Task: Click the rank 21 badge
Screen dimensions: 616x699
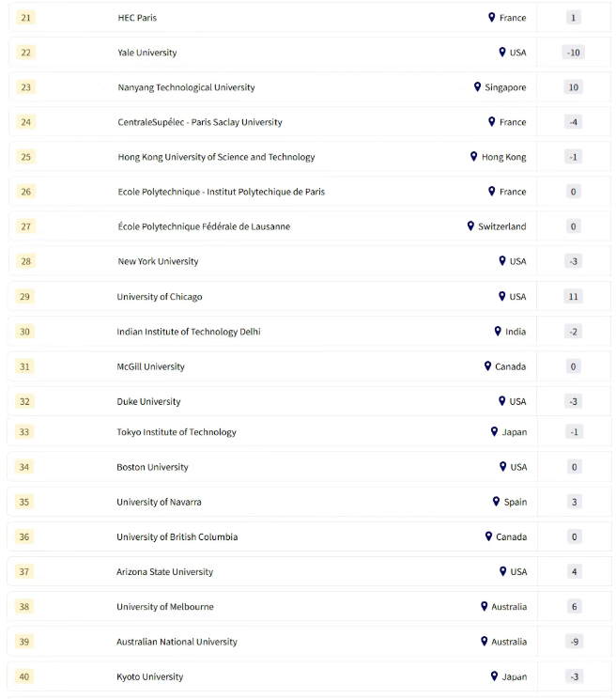Action: point(25,18)
